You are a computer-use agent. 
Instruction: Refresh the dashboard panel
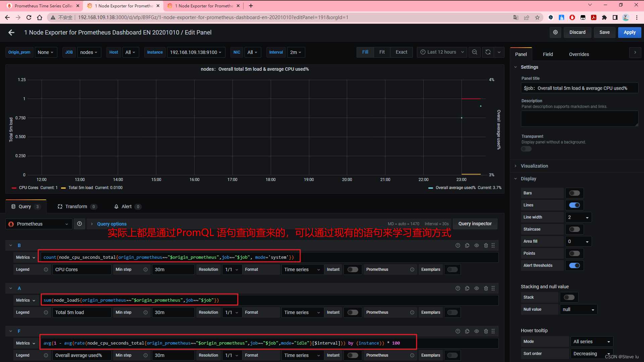coord(488,52)
